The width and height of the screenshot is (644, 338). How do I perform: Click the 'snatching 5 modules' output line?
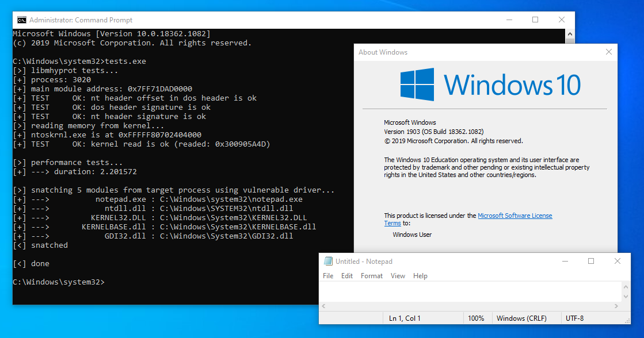coord(174,190)
